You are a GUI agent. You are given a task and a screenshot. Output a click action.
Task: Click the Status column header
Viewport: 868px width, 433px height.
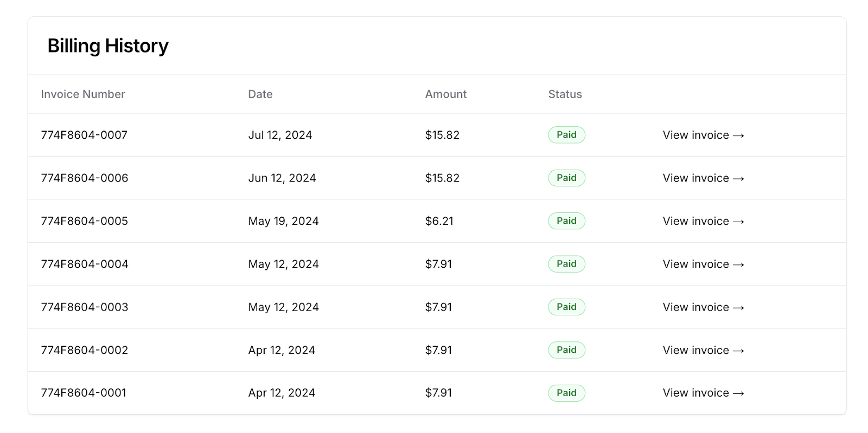[565, 94]
